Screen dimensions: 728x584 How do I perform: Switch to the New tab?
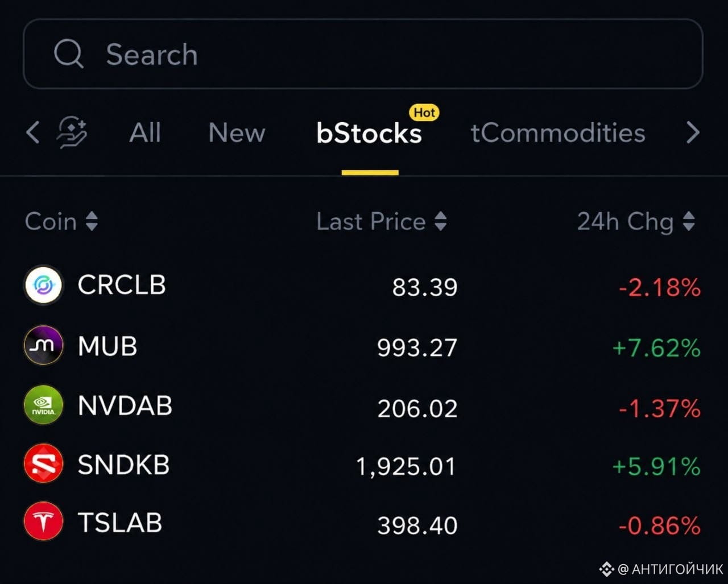(x=237, y=132)
